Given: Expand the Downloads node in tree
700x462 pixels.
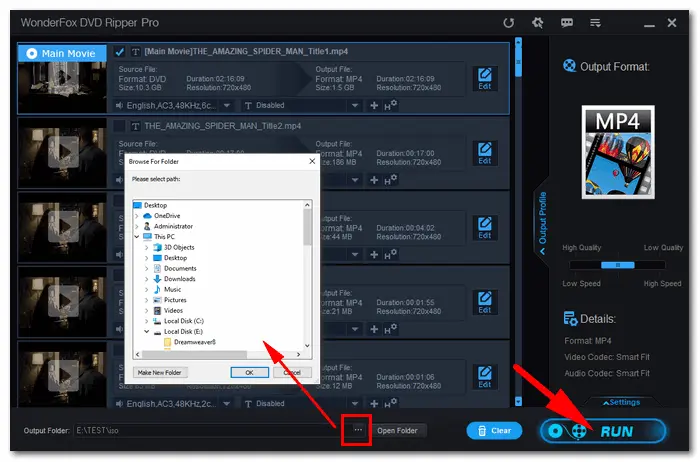Looking at the screenshot, I should coord(146,279).
